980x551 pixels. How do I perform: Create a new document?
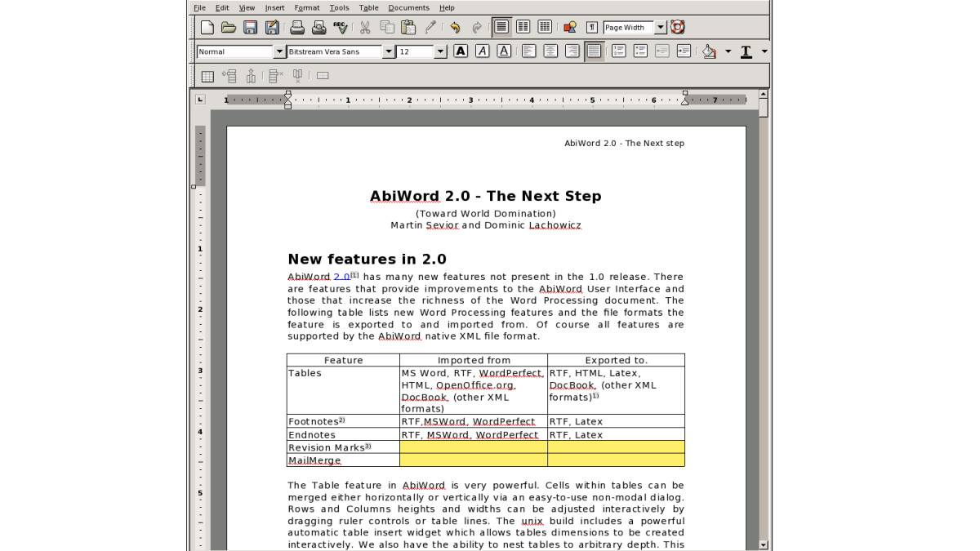click(x=207, y=28)
